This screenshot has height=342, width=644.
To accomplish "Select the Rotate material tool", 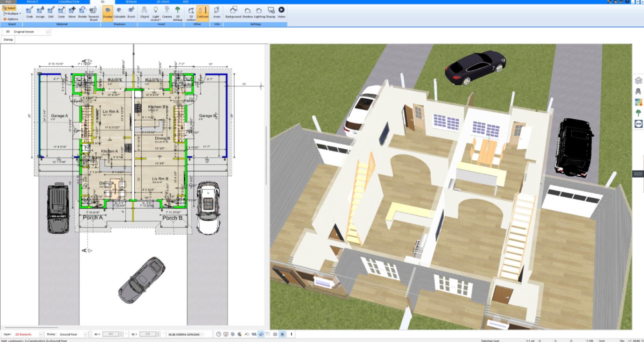I will (83, 12).
